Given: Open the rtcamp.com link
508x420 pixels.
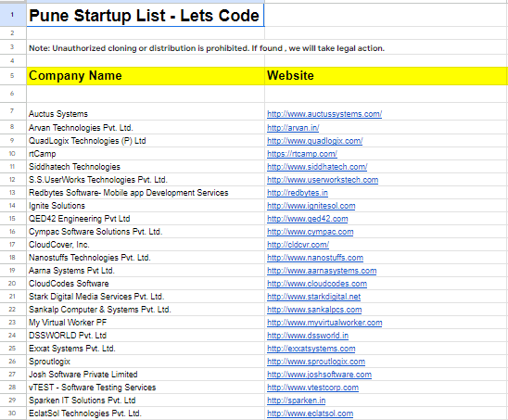Looking at the screenshot, I should click(x=302, y=154).
